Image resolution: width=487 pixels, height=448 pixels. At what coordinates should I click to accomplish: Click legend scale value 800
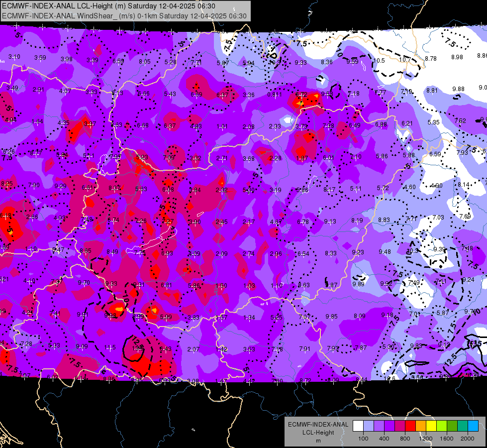click(x=405, y=439)
